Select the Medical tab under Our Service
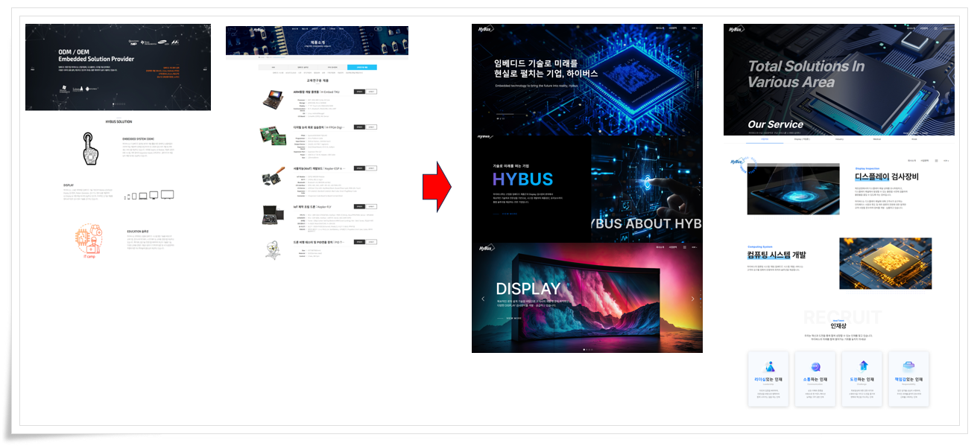980x446 pixels. (x=876, y=139)
